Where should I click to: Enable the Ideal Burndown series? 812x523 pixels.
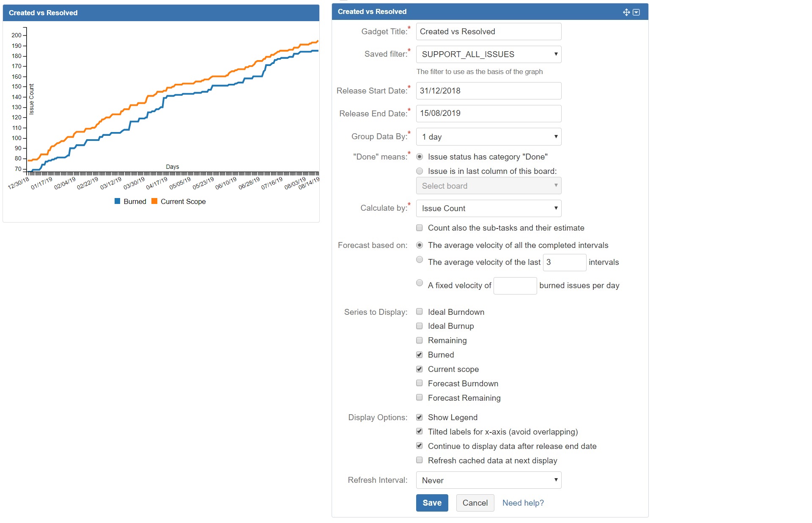(420, 311)
